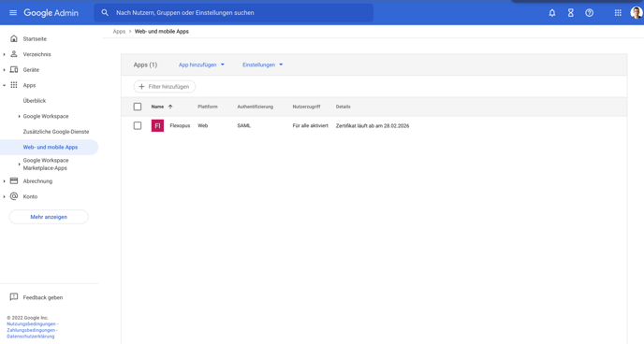Open the Google apps grid launcher

coord(618,13)
